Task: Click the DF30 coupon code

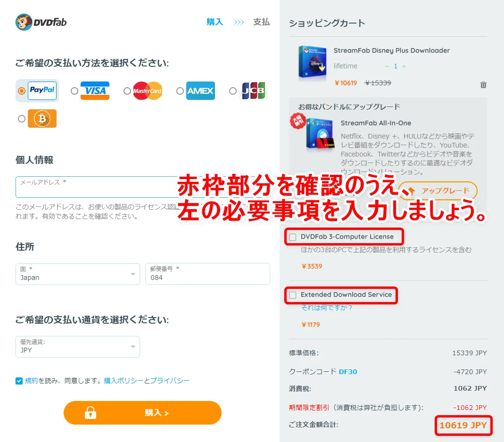Action: pos(348,372)
